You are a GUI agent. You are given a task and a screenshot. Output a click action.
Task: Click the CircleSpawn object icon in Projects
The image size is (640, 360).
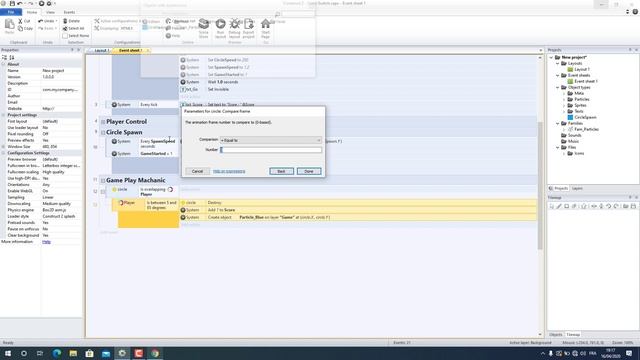pos(570,117)
